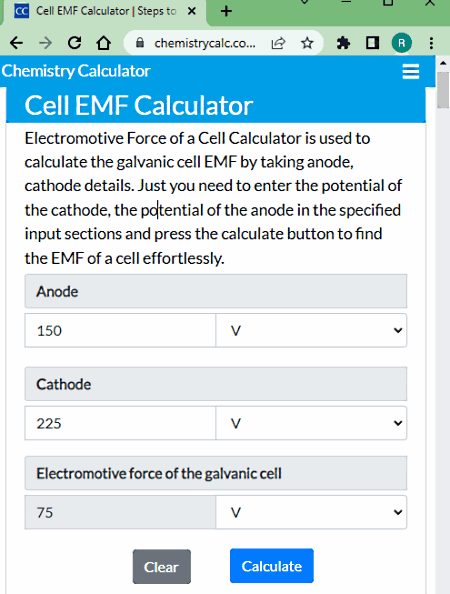Open a new browser tab

(x=226, y=11)
